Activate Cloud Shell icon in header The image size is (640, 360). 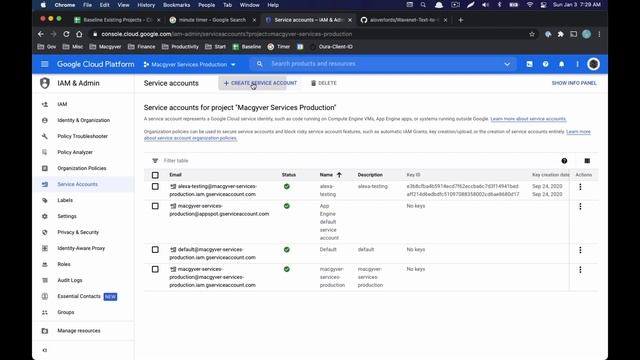coord(529,64)
